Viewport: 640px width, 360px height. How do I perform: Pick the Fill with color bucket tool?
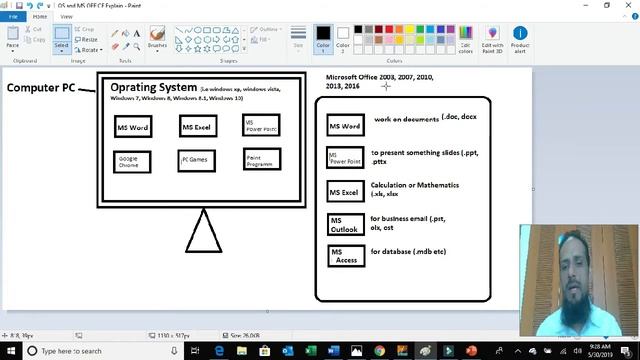click(126, 34)
